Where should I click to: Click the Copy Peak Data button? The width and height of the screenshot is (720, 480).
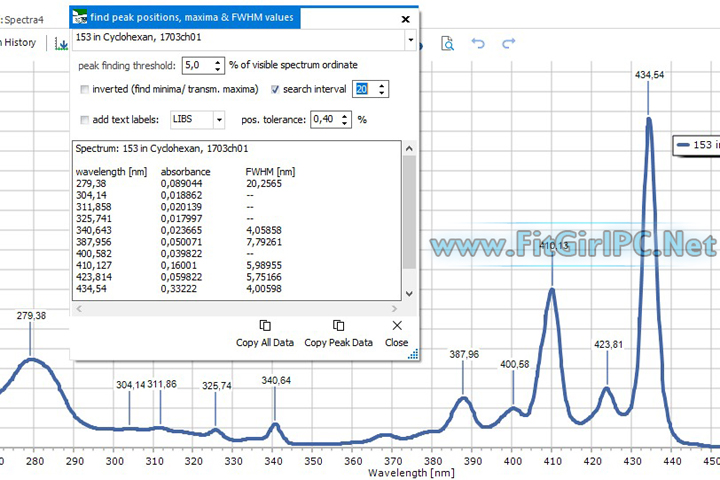(338, 334)
